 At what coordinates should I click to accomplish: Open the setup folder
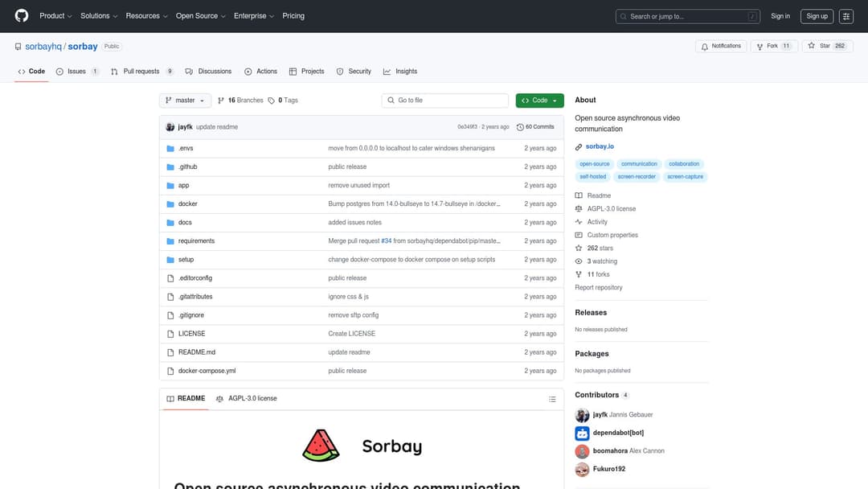(186, 260)
